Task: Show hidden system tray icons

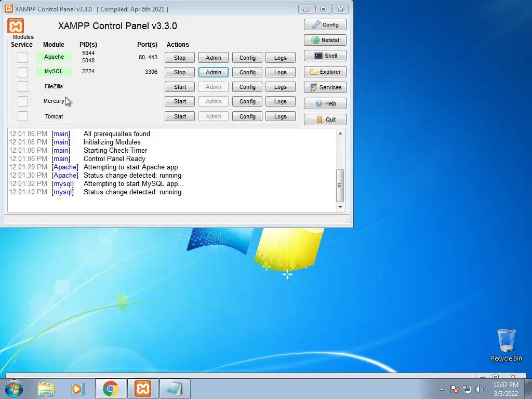Action: pyautogui.click(x=442, y=389)
